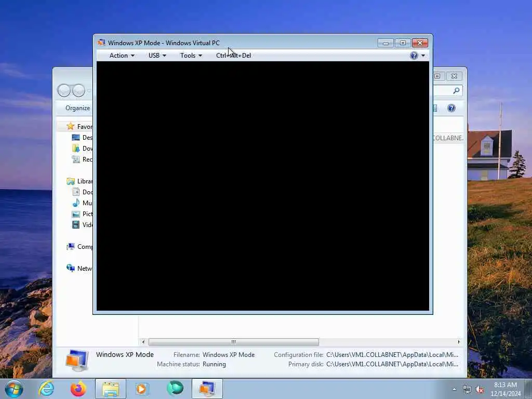
Task: Click the network tray icon
Action: 467,390
